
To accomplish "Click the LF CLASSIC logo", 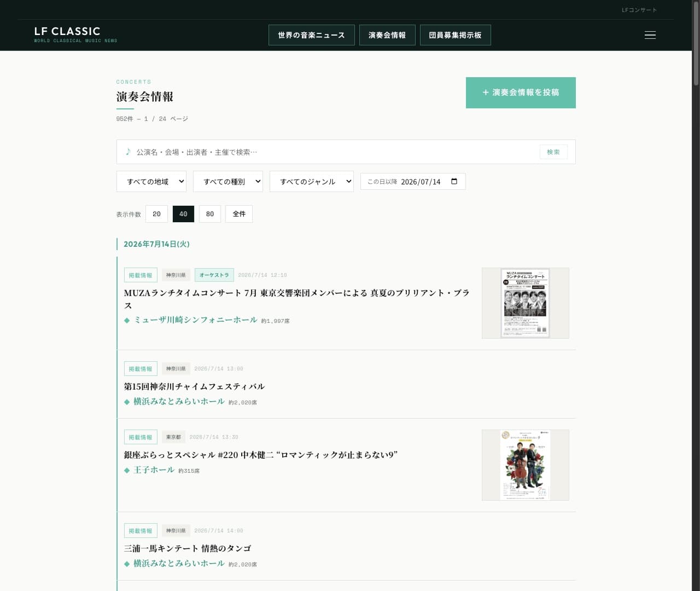I will (75, 34).
